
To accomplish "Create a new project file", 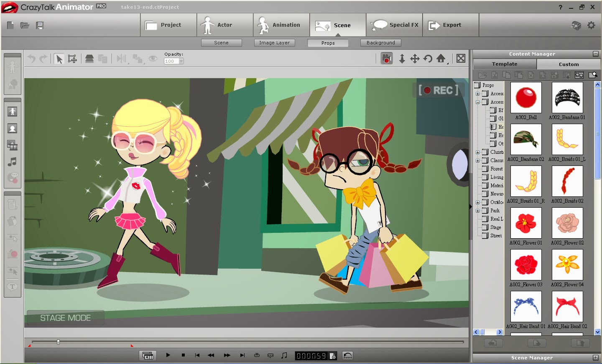I will (10, 25).
